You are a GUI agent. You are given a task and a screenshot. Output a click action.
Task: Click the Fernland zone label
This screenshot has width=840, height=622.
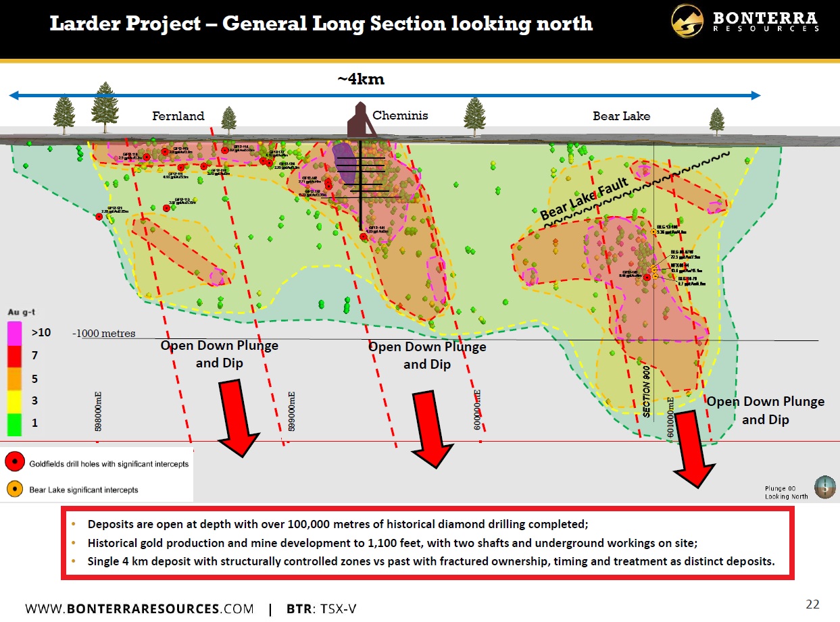[178, 116]
